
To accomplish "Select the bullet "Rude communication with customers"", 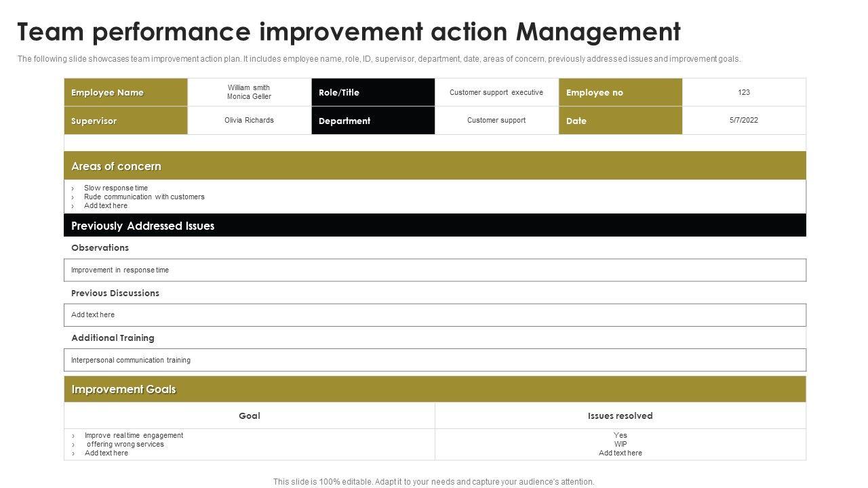I will pyautogui.click(x=144, y=197).
